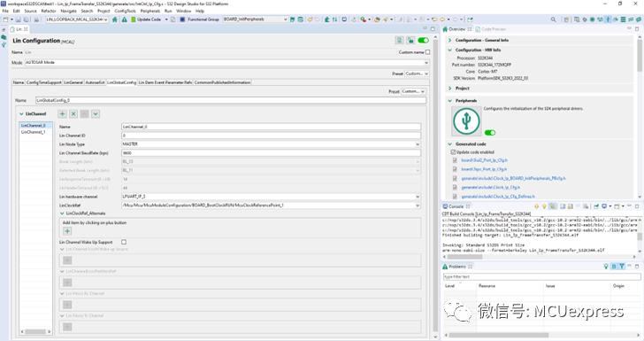Open the Lin hardware channel dropdown

click(x=271, y=197)
